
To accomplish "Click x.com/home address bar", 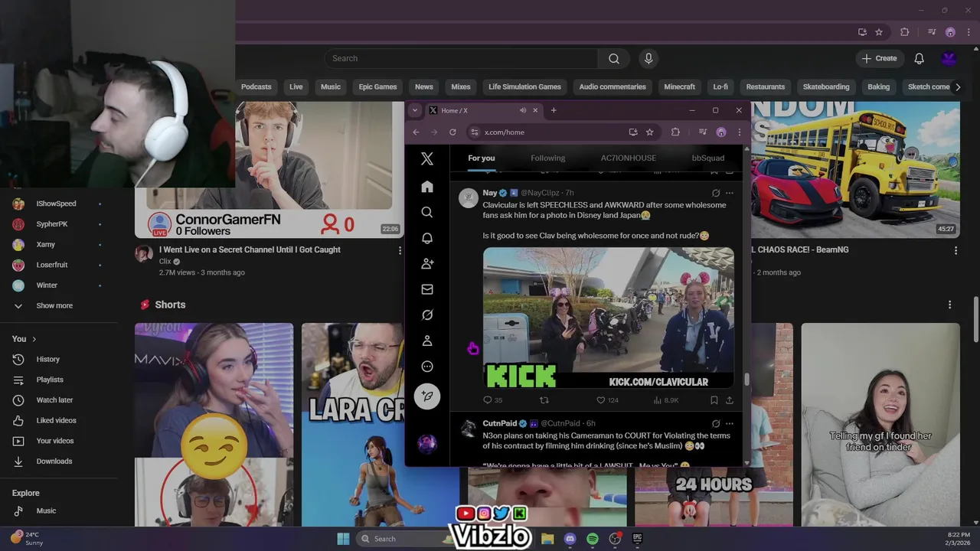I will [547, 132].
